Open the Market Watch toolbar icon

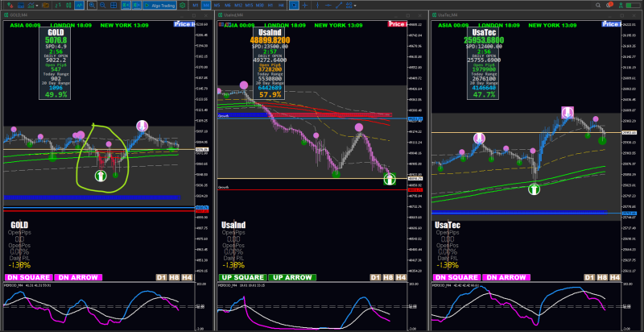(x=21, y=6)
